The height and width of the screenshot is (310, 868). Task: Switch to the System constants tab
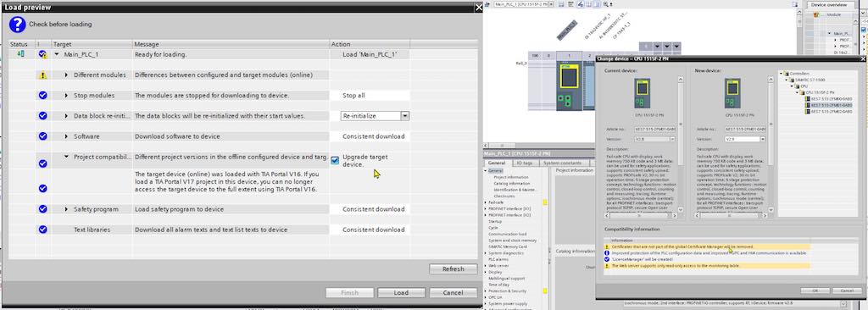pos(562,163)
